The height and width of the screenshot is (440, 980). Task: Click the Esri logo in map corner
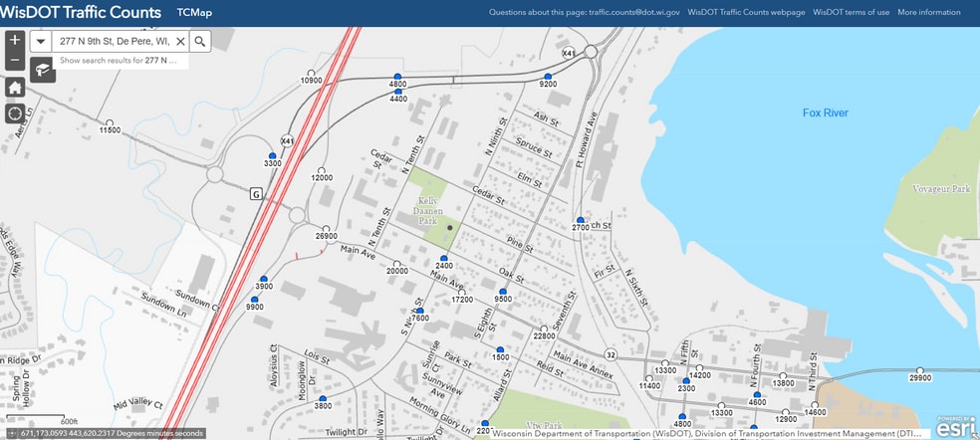956,426
